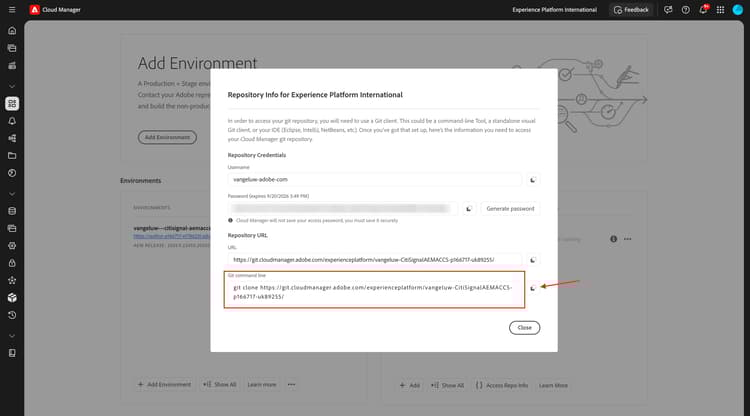The width and height of the screenshot is (750, 416).
Task: Click the repository URL field
Action: (375, 260)
